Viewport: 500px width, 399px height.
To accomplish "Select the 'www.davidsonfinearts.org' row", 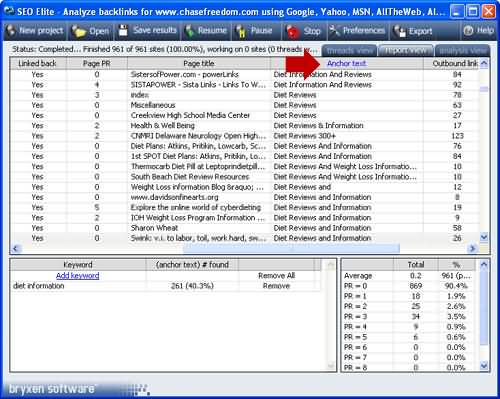I will pyautogui.click(x=245, y=197).
